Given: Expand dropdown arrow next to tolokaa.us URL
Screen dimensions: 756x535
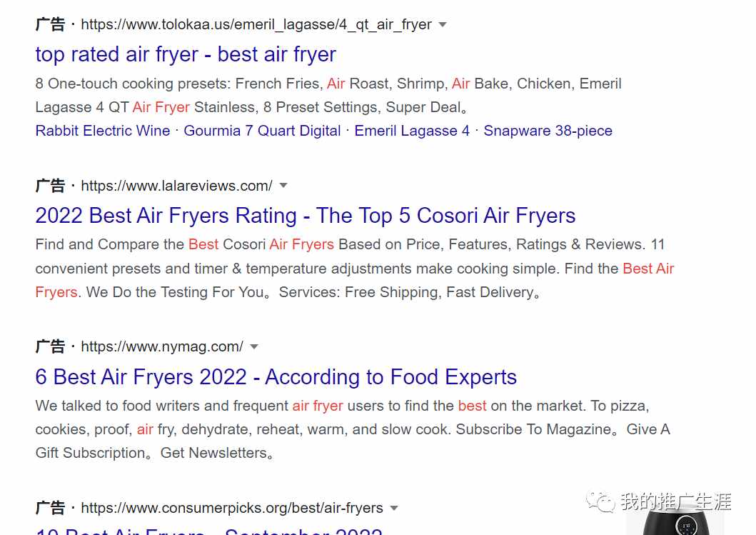Looking at the screenshot, I should click(443, 24).
